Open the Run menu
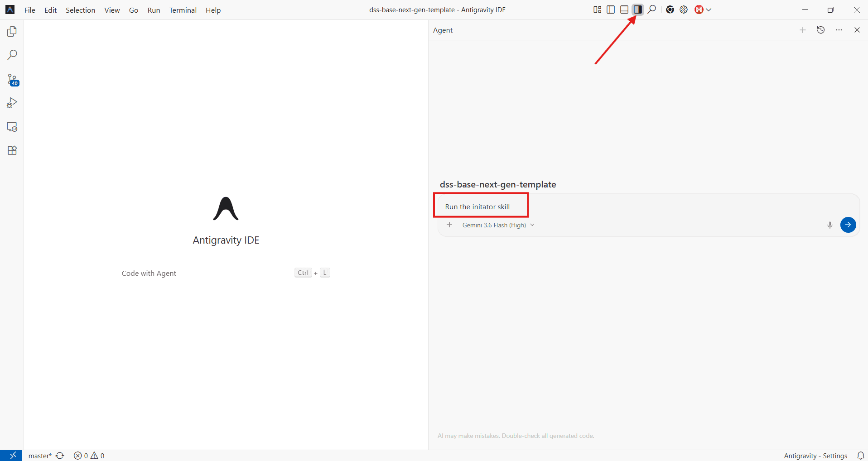Image resolution: width=868 pixels, height=461 pixels. click(x=154, y=10)
